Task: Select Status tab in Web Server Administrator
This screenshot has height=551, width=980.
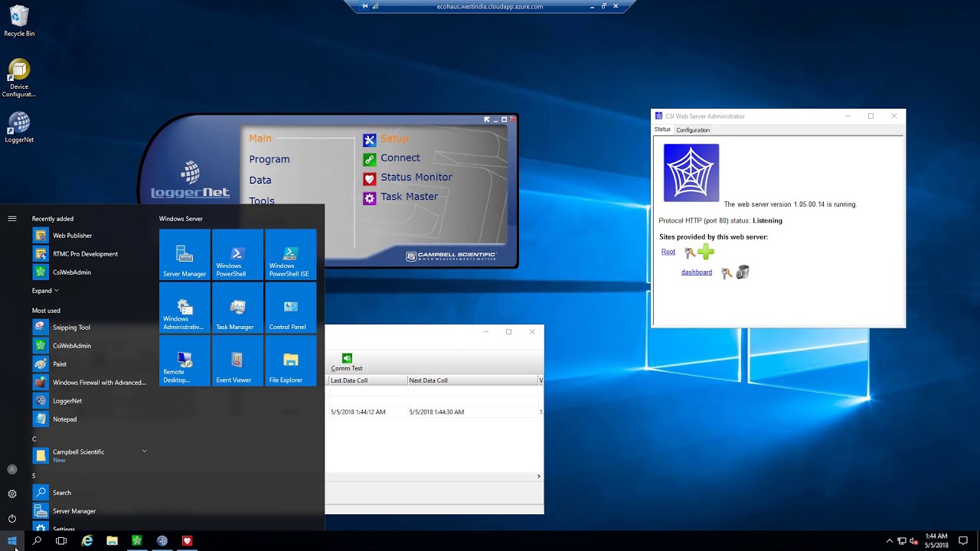Action: [x=662, y=129]
